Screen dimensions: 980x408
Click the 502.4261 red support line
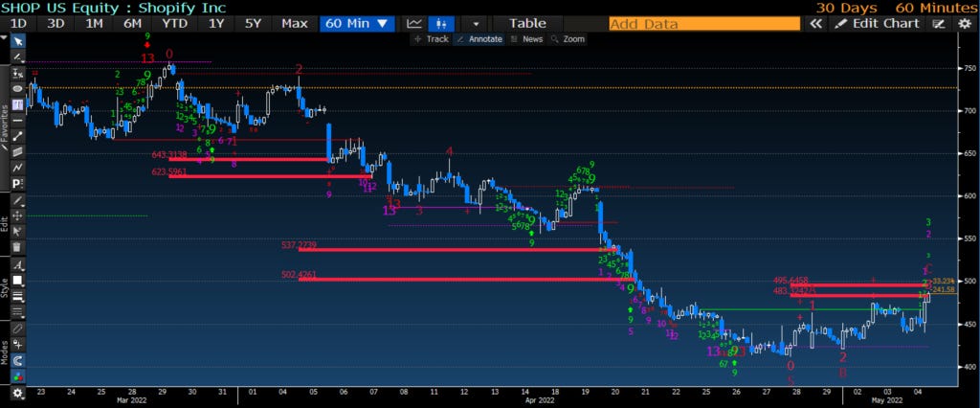pyautogui.click(x=466, y=279)
